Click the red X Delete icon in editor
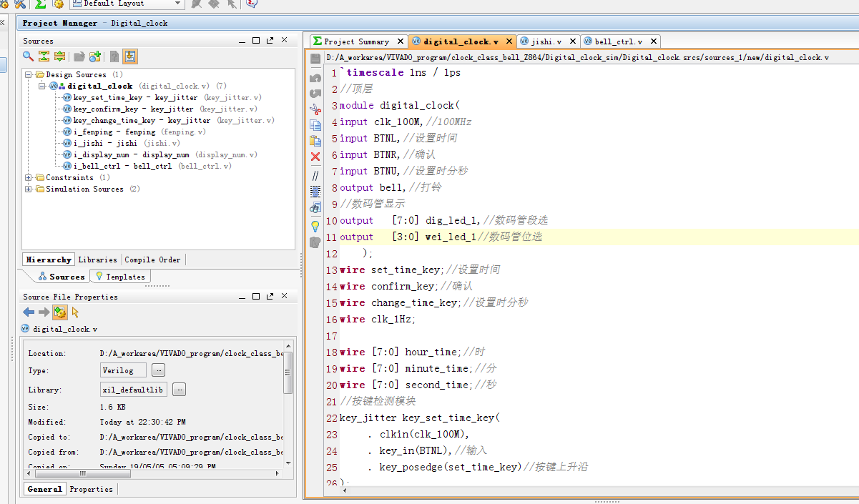The height and width of the screenshot is (504, 859). tap(315, 157)
